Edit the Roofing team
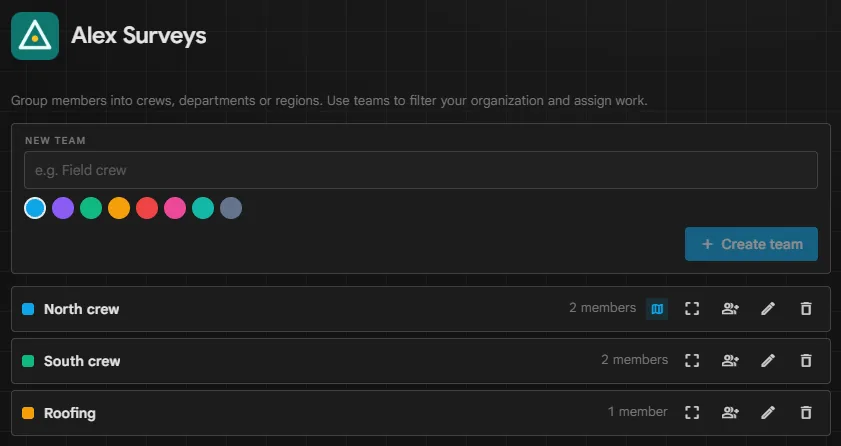 [768, 413]
